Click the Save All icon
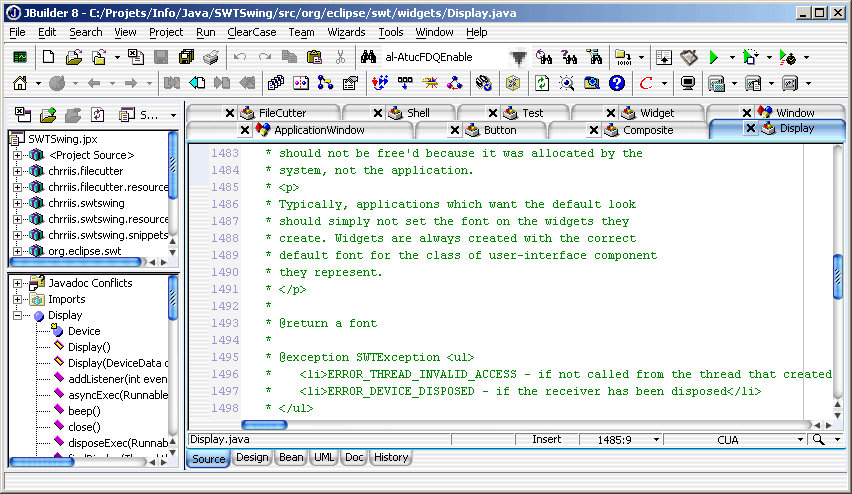The image size is (852, 494). 185,57
